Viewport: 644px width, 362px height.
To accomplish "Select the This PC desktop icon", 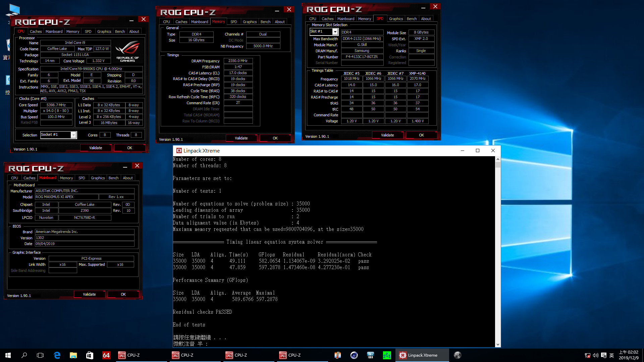I will coord(13,10).
